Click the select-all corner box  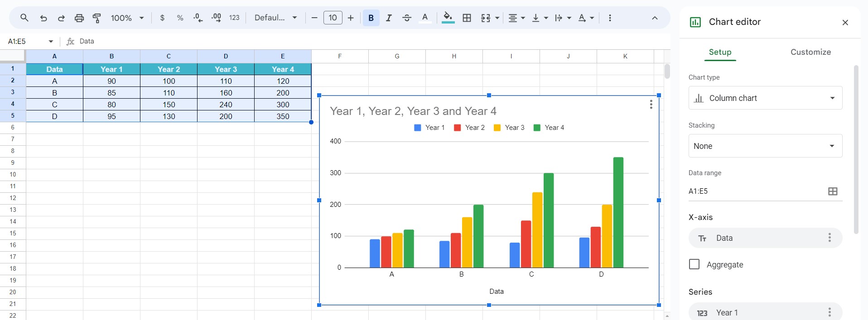click(x=12, y=56)
